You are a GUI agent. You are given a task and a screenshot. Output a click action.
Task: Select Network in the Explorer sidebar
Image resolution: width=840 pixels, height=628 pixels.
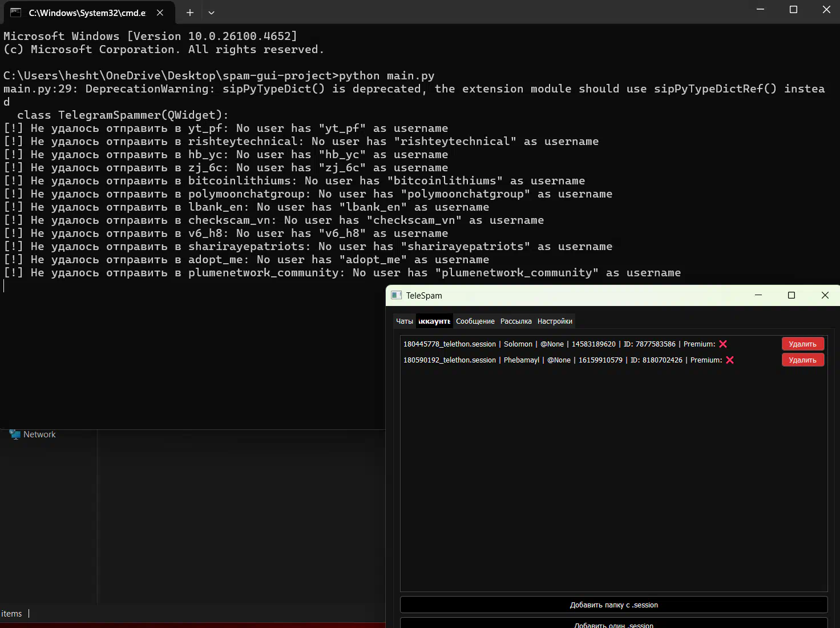point(39,434)
